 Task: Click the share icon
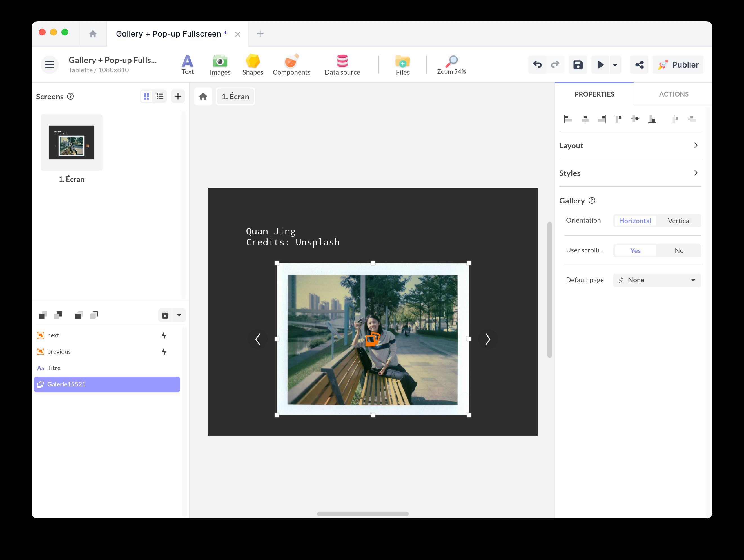click(639, 64)
